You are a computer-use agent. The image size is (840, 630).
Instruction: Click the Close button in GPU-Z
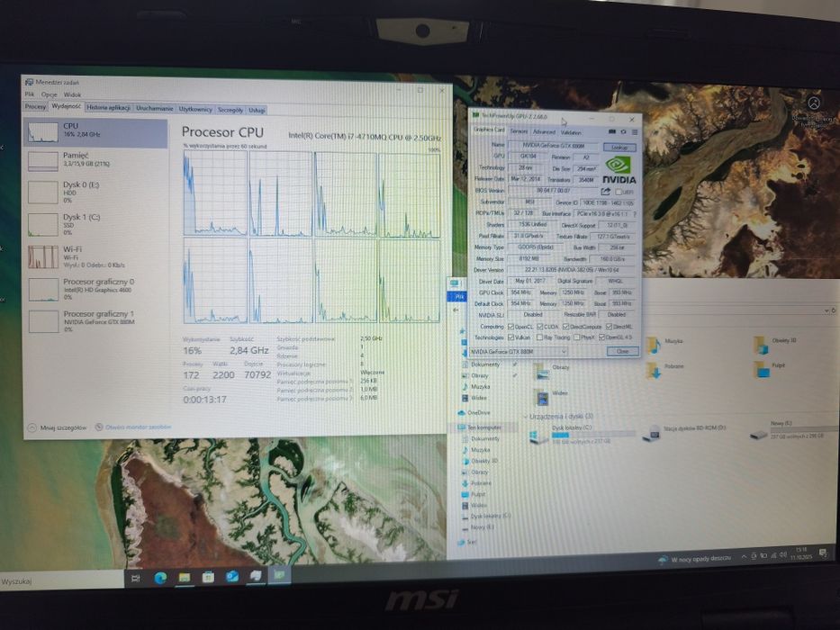pyautogui.click(x=622, y=351)
